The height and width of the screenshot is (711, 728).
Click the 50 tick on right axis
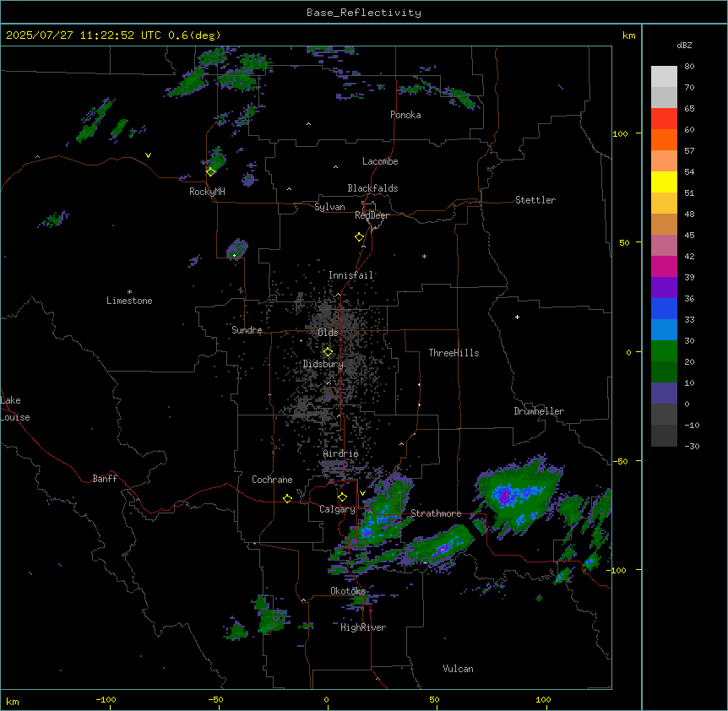624,242
